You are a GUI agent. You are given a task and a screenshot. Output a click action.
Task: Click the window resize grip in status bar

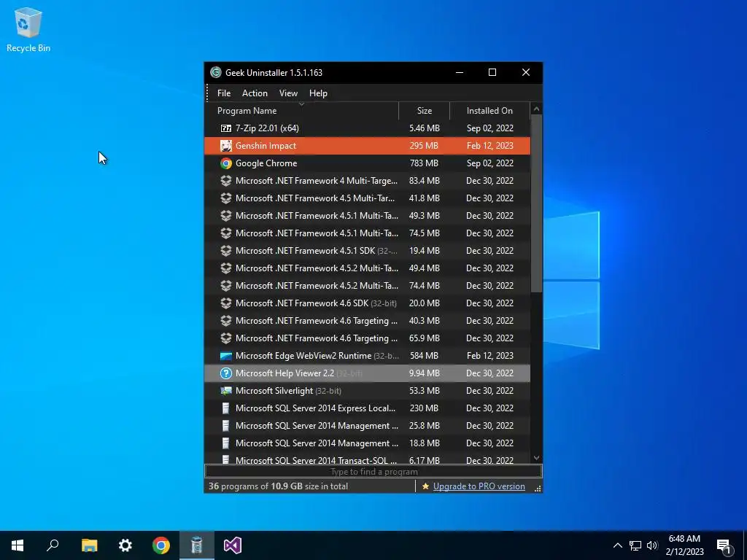click(538, 488)
